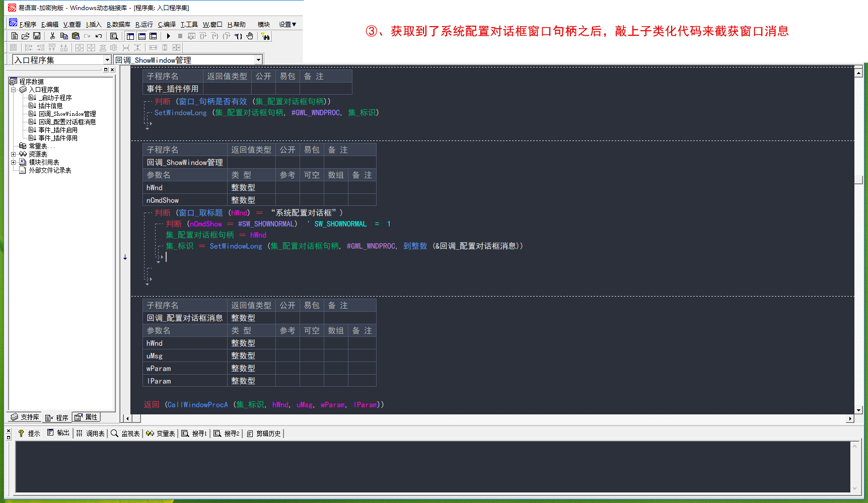The image size is (868, 503).
Task: Click the Save floppy disk icon
Action: pyautogui.click(x=37, y=36)
